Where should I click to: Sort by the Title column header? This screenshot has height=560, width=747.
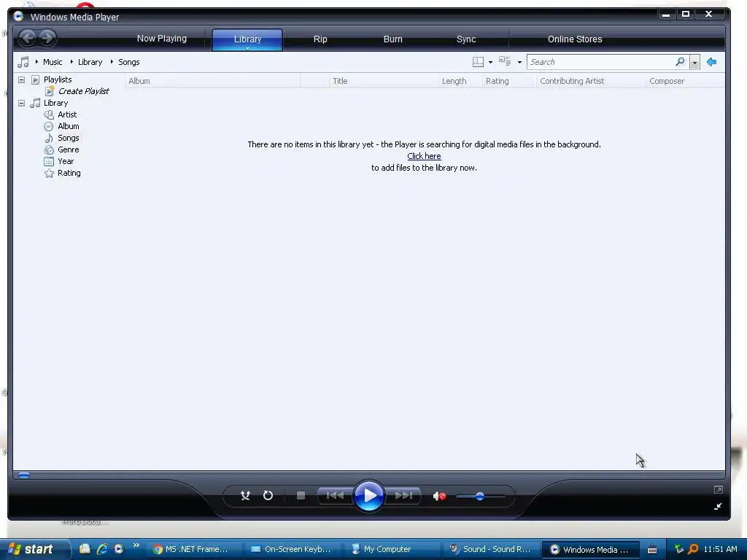point(384,81)
